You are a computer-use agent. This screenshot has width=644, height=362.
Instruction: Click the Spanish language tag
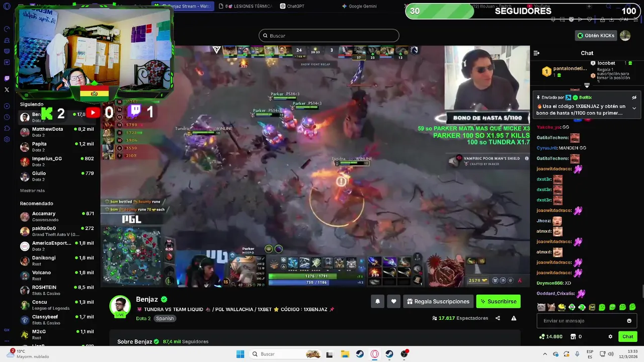pos(165,318)
